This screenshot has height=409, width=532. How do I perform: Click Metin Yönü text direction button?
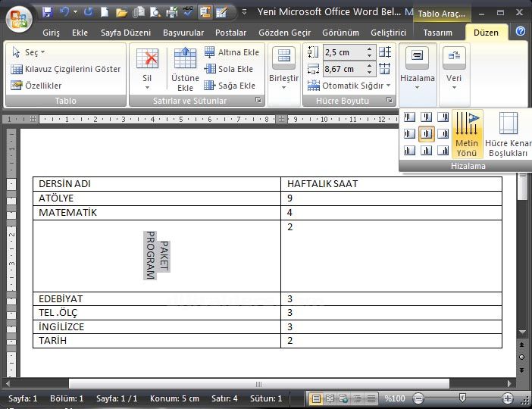tap(467, 134)
